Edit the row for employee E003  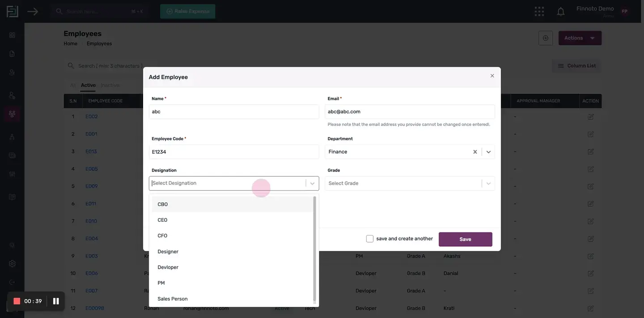(x=590, y=256)
